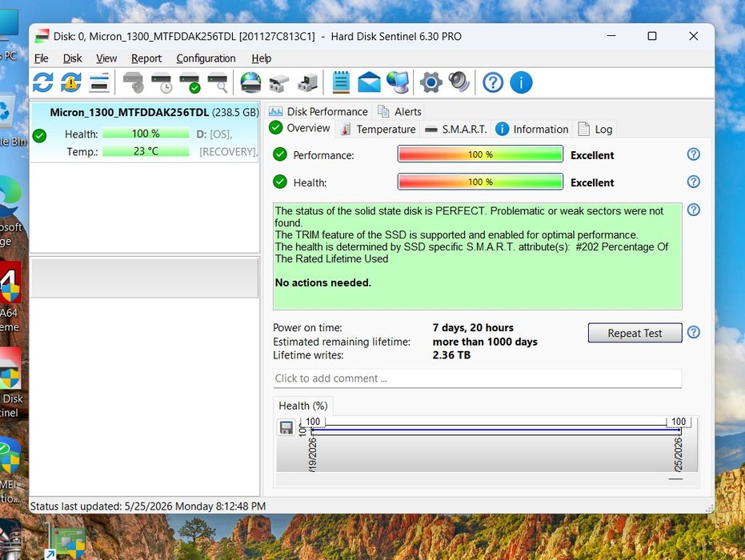Click the toolbar help question mark icon
The image size is (745, 560).
(493, 82)
